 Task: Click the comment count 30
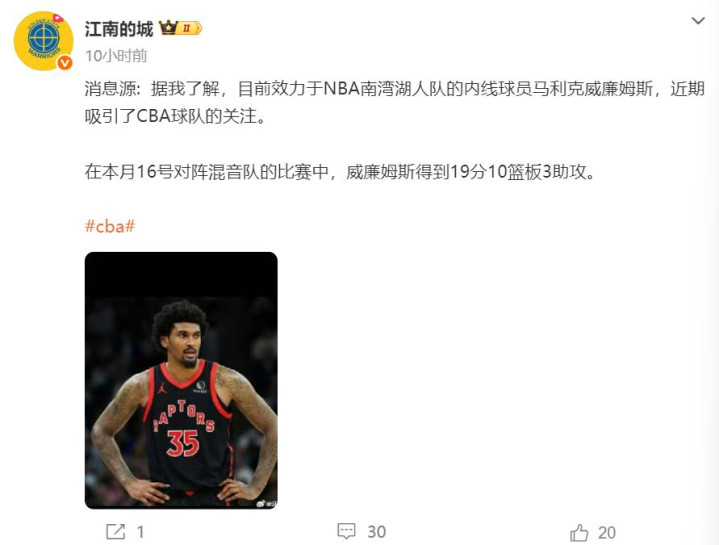[376, 532]
